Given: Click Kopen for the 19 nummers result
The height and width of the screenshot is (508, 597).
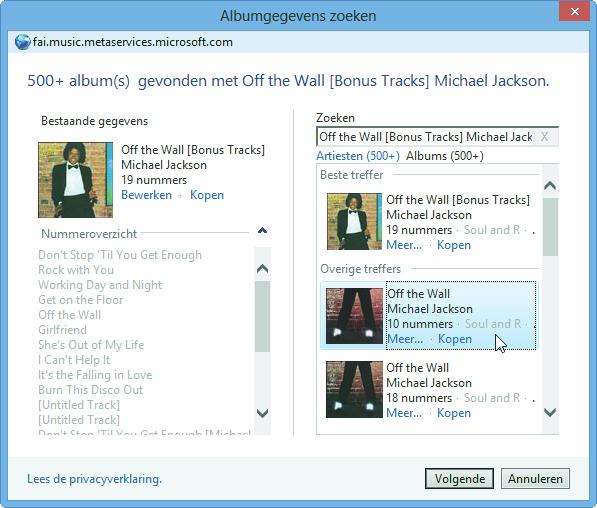Looking at the screenshot, I should click(x=454, y=245).
